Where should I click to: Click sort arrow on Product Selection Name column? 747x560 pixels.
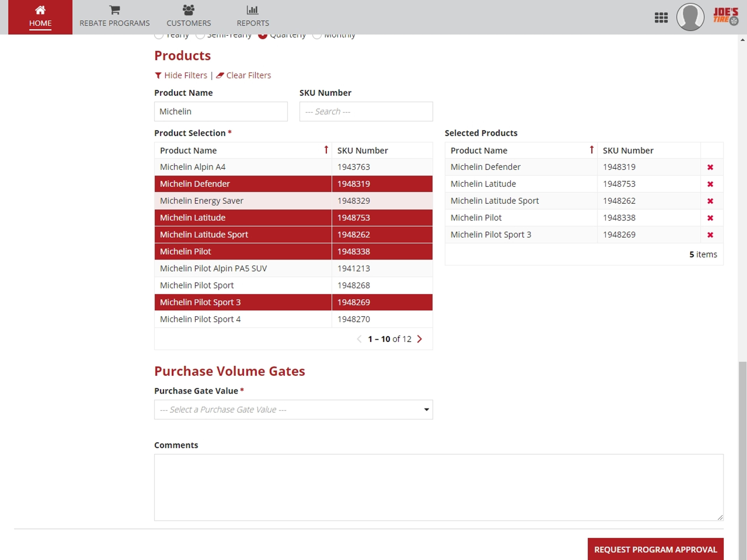tap(326, 150)
